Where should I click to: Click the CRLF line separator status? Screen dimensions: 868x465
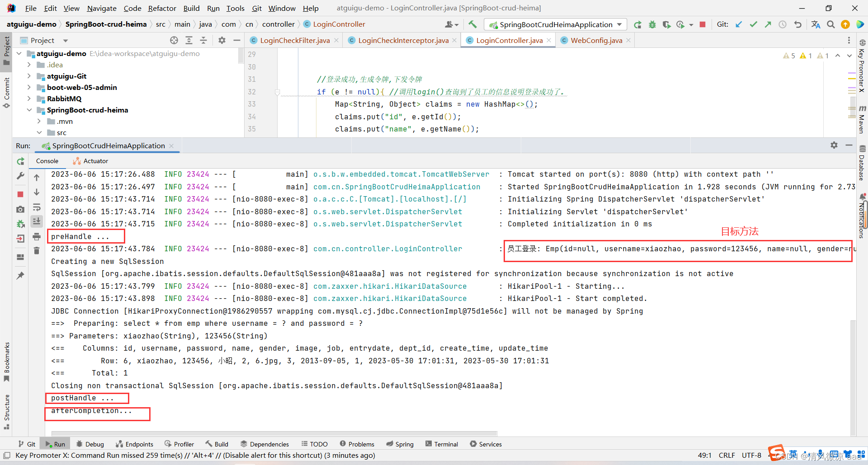(x=727, y=455)
